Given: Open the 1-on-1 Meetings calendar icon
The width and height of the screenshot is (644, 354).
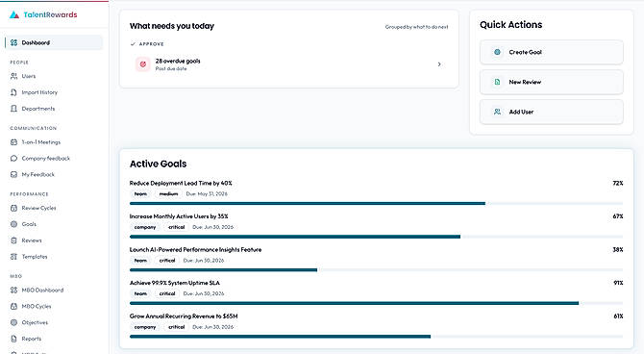Looking at the screenshot, I should point(14,142).
